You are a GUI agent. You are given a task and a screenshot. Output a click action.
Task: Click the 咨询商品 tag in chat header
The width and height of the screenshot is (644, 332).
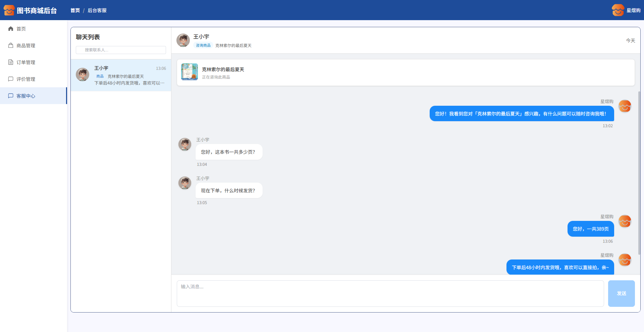pyautogui.click(x=203, y=46)
